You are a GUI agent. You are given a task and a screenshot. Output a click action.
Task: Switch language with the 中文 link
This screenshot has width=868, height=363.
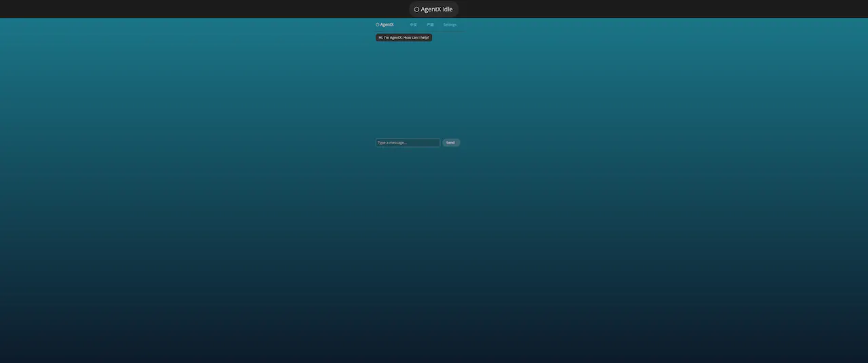pos(414,24)
